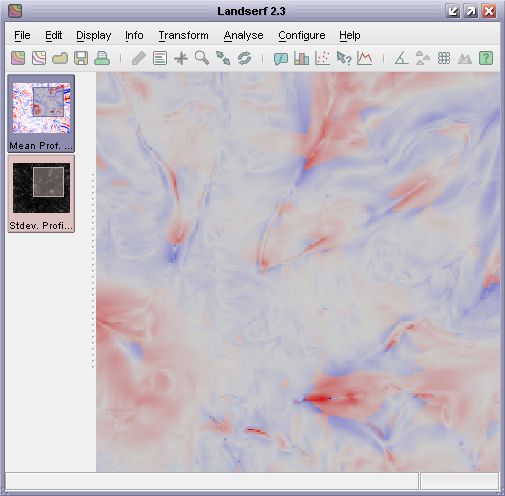Open the text document properties icon
The image size is (505, 496).
coord(160,58)
